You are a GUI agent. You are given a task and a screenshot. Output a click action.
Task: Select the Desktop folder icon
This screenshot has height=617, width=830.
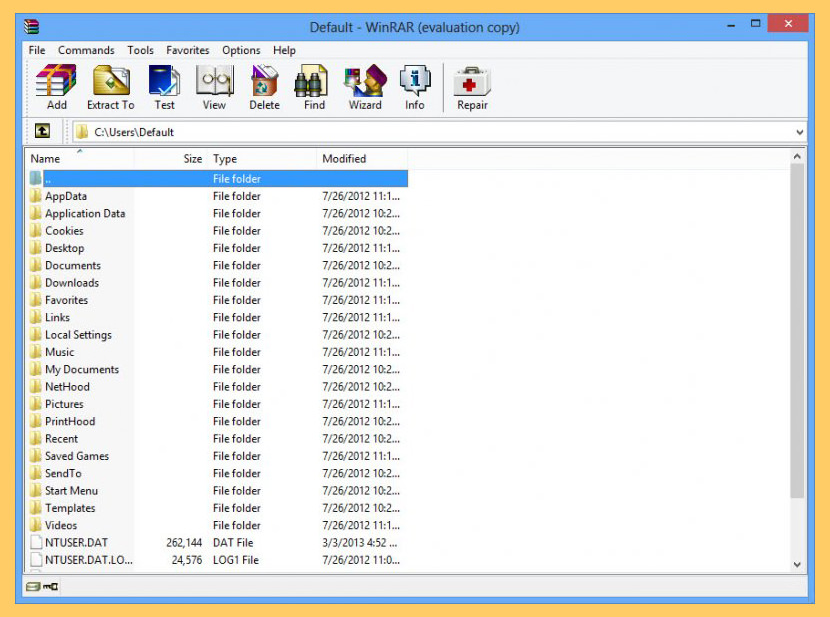[x=35, y=248]
